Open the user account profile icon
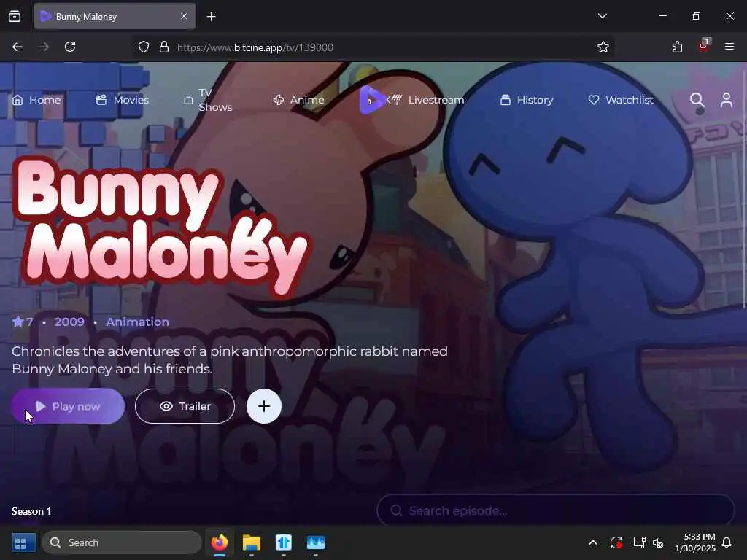The height and width of the screenshot is (560, 747). (727, 100)
